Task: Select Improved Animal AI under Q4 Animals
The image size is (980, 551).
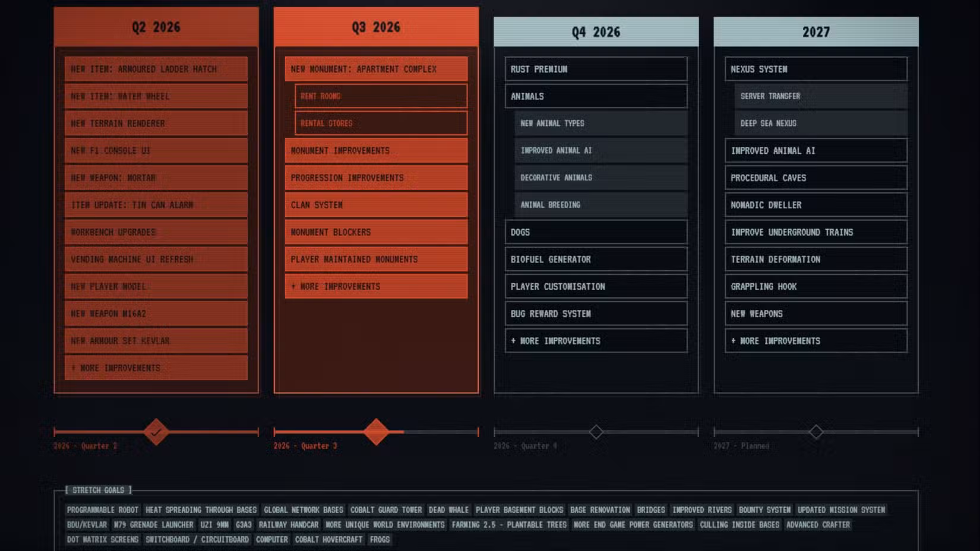Action: 601,151
